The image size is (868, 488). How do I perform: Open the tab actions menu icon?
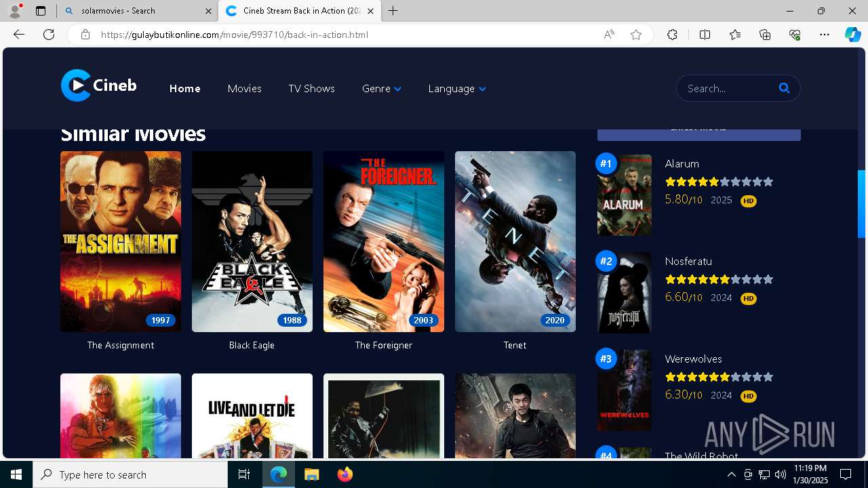(41, 11)
